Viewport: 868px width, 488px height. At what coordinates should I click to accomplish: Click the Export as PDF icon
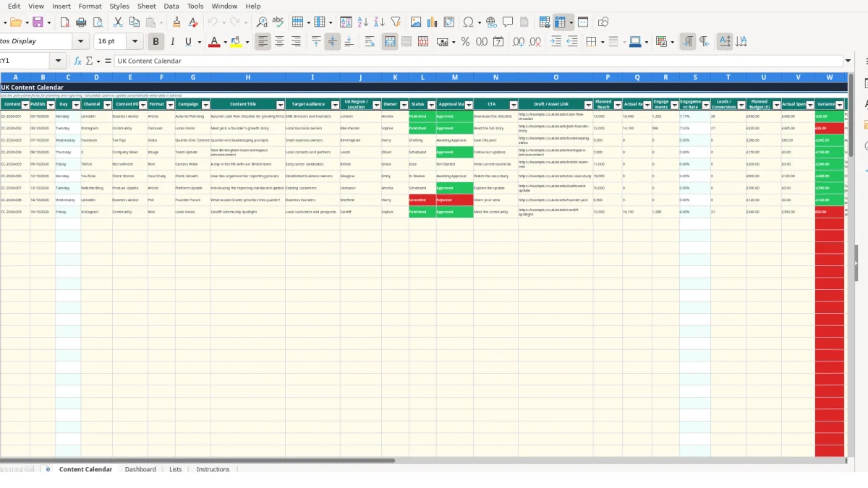64,22
